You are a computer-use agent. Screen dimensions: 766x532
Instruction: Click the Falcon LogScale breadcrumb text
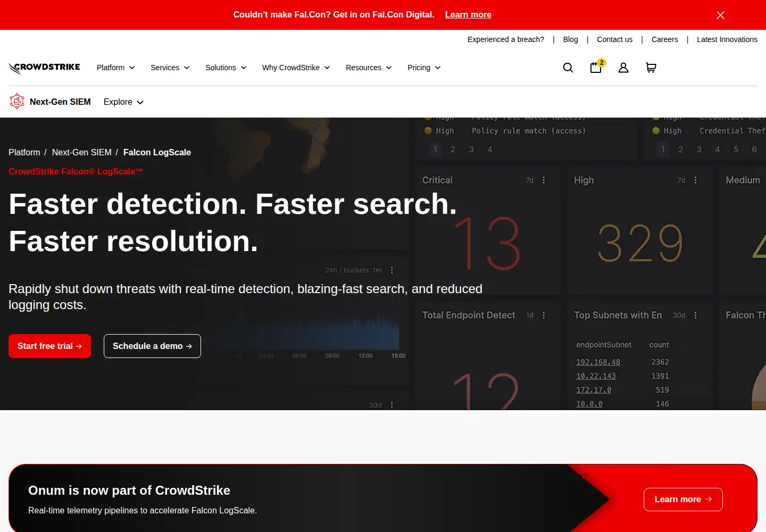pyautogui.click(x=157, y=152)
